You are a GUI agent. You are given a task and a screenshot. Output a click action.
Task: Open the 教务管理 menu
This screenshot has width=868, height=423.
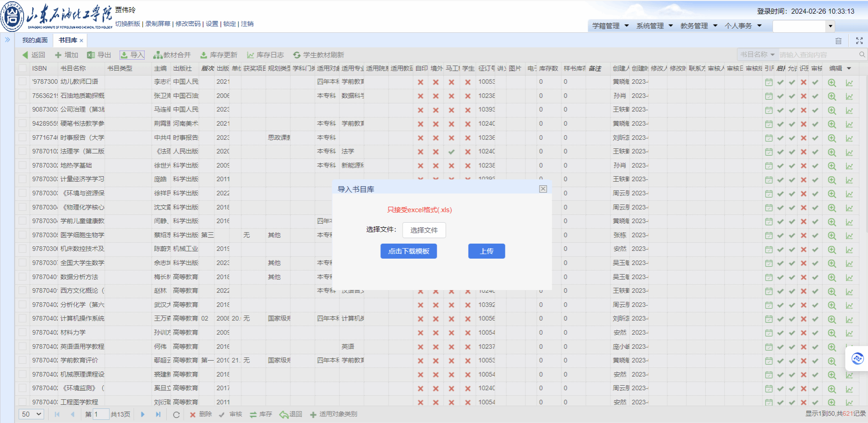point(698,26)
